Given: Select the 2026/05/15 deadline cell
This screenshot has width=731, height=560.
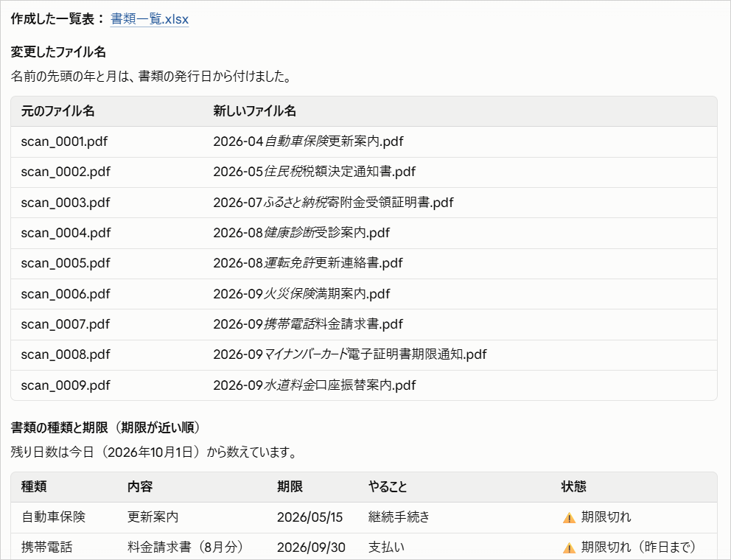Looking at the screenshot, I should point(309,517).
